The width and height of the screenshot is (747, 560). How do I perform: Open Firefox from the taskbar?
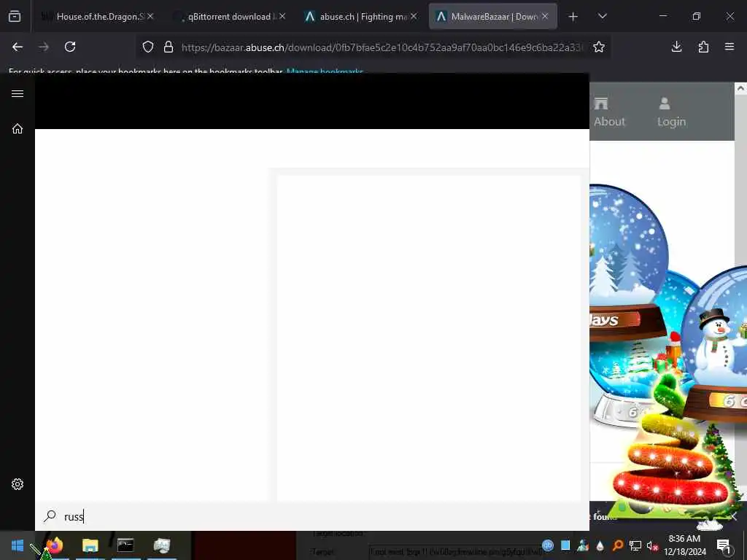54,545
